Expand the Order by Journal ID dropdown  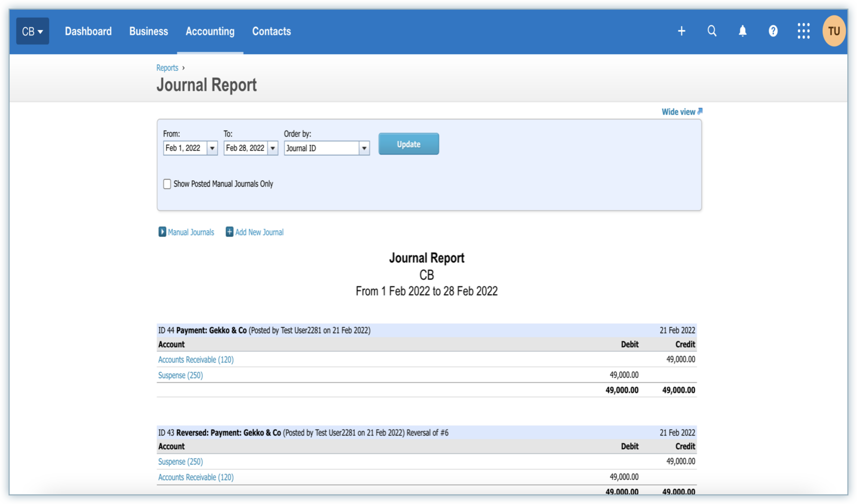(x=364, y=148)
